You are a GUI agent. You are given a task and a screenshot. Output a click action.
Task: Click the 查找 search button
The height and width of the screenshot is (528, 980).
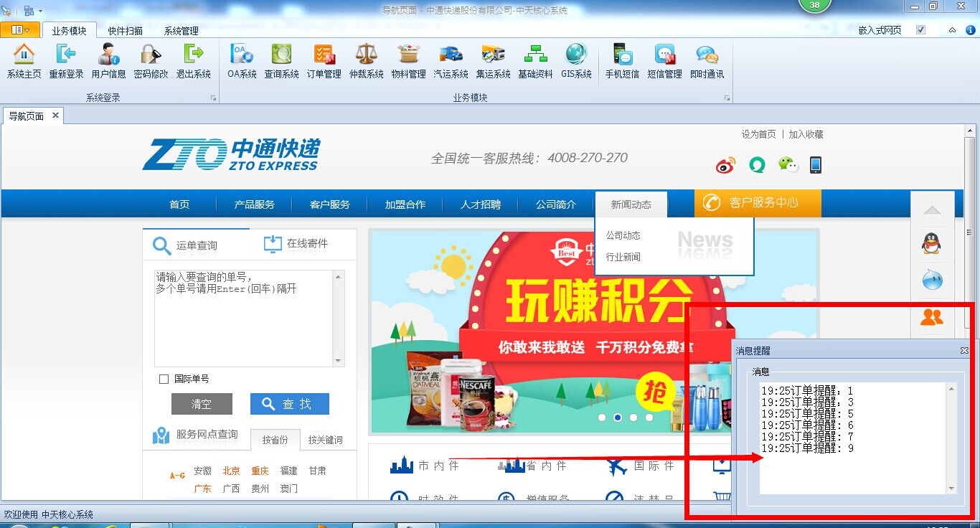coord(290,404)
